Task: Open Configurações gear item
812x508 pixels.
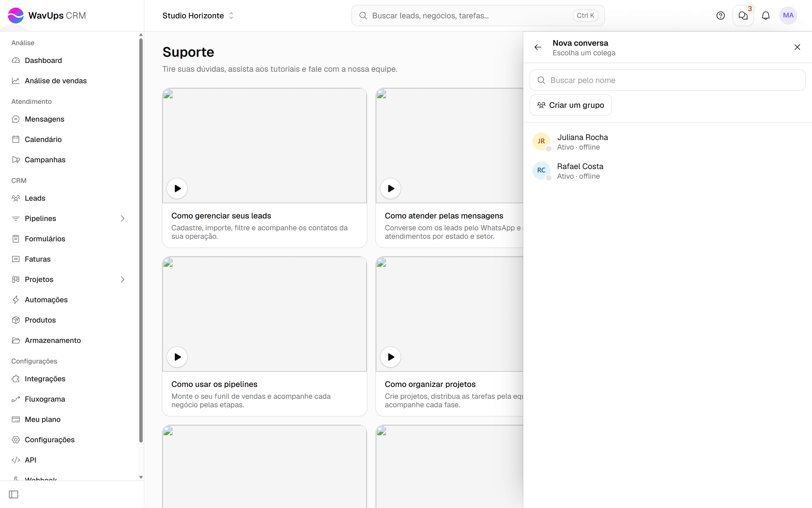Action: pos(69,440)
